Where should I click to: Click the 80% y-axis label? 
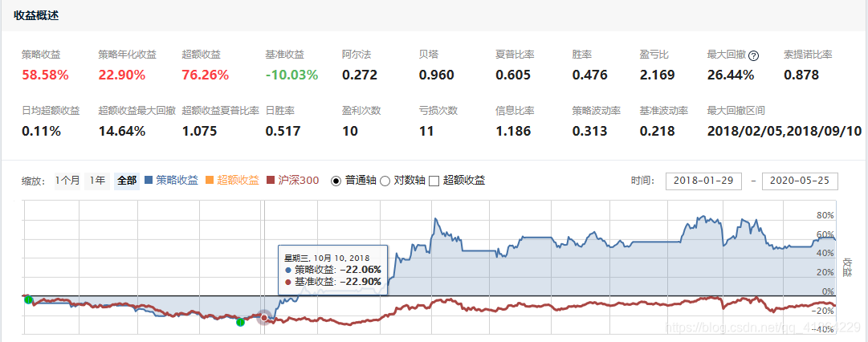click(x=825, y=215)
